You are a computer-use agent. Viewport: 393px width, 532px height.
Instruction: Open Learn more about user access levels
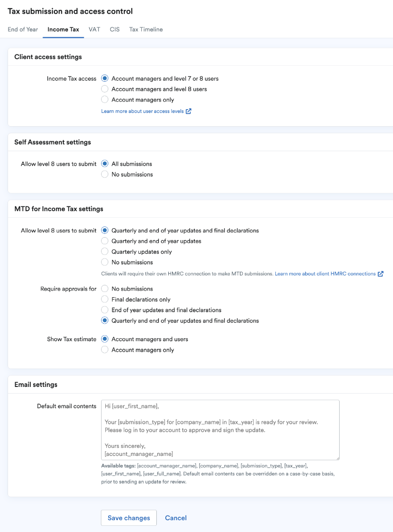(143, 112)
